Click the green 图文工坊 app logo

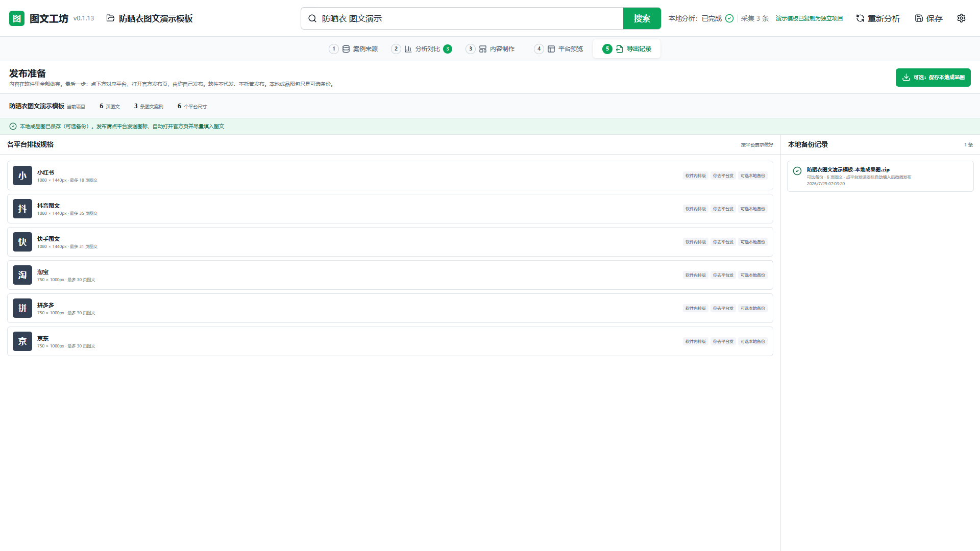[17, 18]
